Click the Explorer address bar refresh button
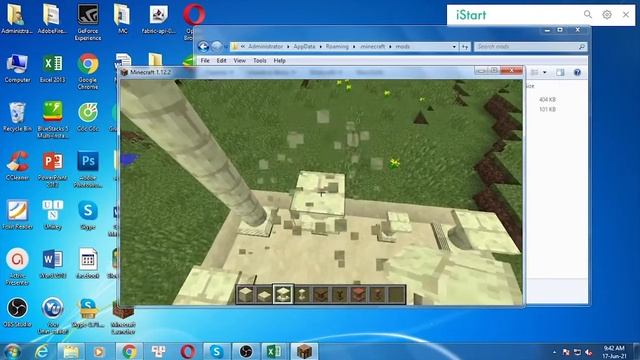 [465, 47]
